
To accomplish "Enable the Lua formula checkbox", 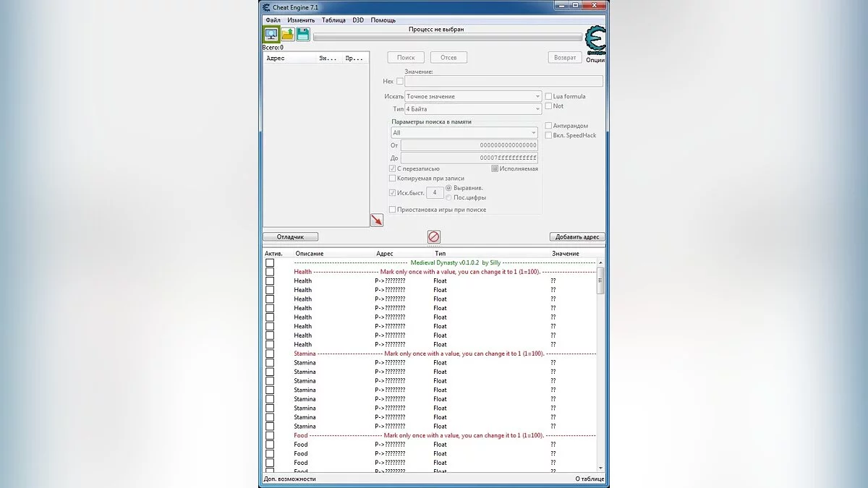I will [548, 96].
